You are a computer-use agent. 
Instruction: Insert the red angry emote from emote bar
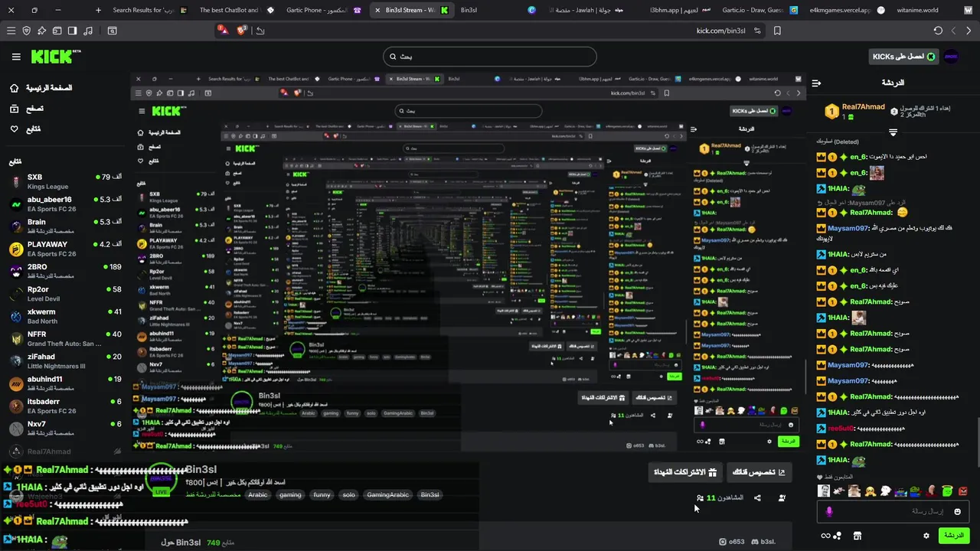[962, 491]
